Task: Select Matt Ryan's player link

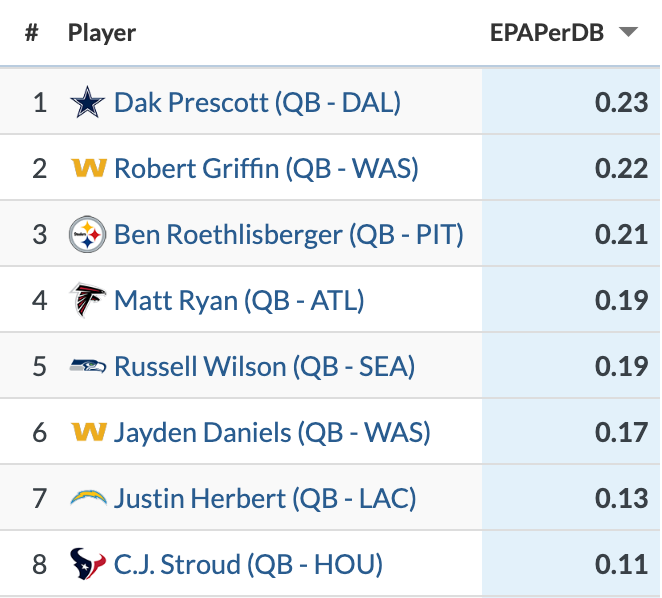Action: (239, 300)
